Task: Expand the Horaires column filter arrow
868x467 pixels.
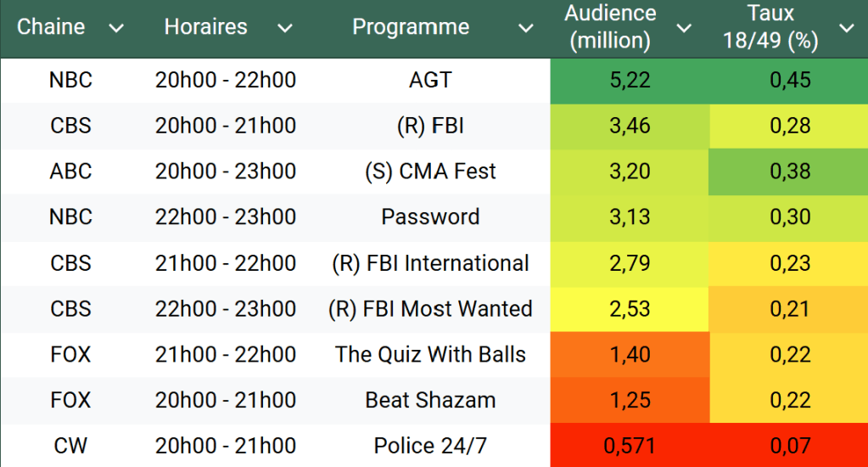Action: [285, 28]
